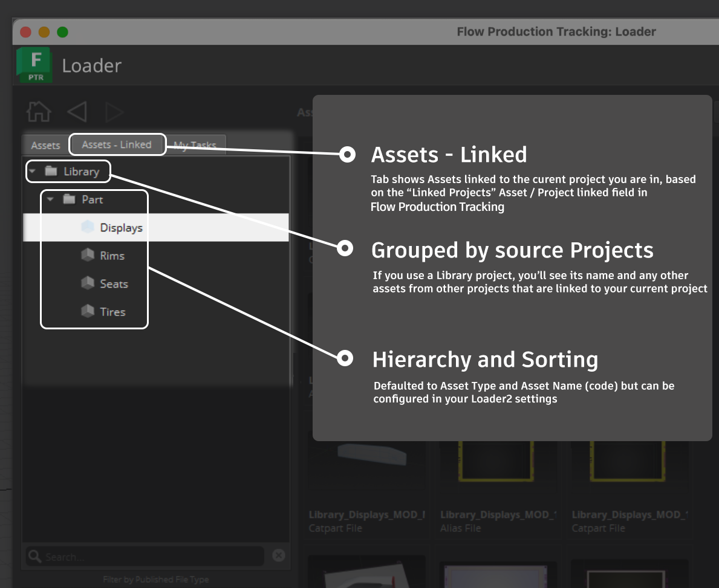The image size is (719, 588).
Task: Navigate back with left arrow icon
Action: pyautogui.click(x=77, y=111)
